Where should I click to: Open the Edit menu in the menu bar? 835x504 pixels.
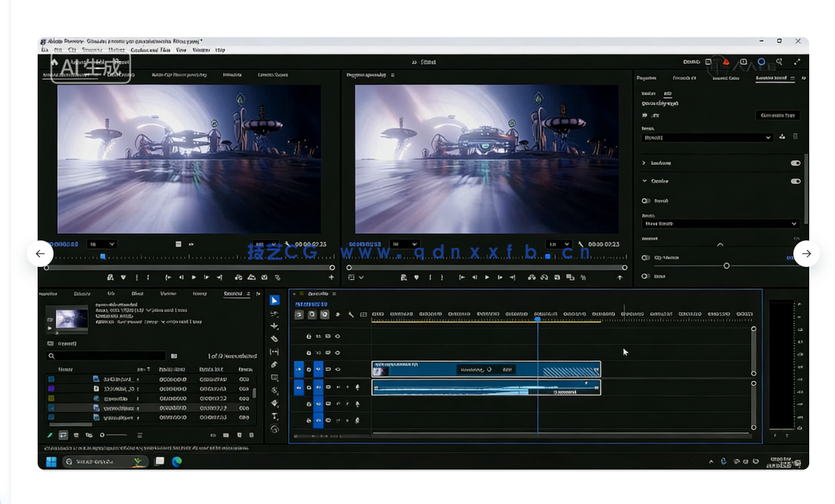point(57,50)
